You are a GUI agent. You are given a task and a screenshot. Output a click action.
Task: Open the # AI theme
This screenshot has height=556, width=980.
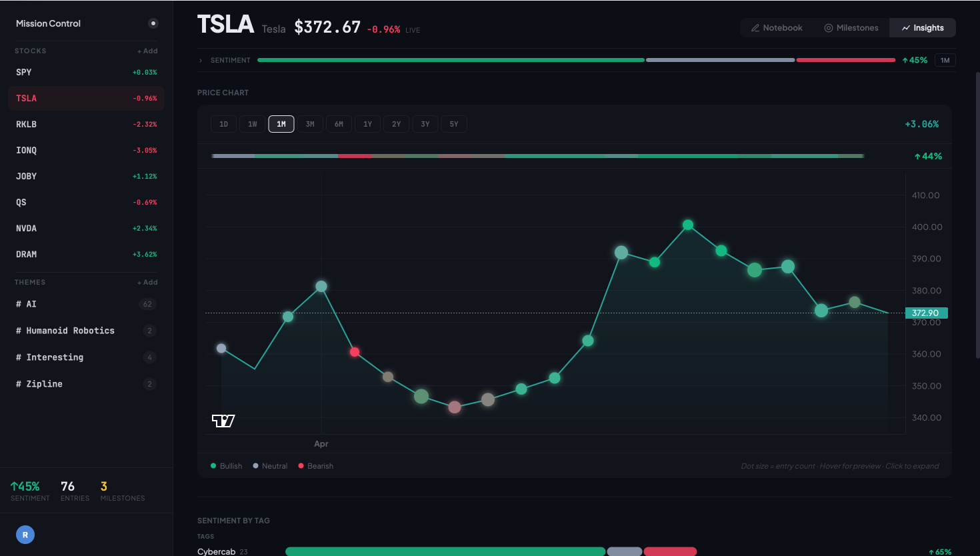pos(86,304)
